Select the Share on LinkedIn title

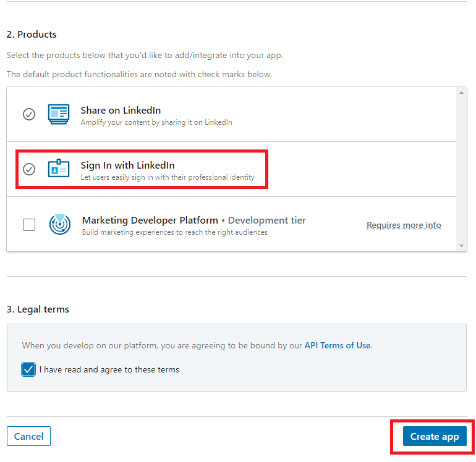pos(121,111)
